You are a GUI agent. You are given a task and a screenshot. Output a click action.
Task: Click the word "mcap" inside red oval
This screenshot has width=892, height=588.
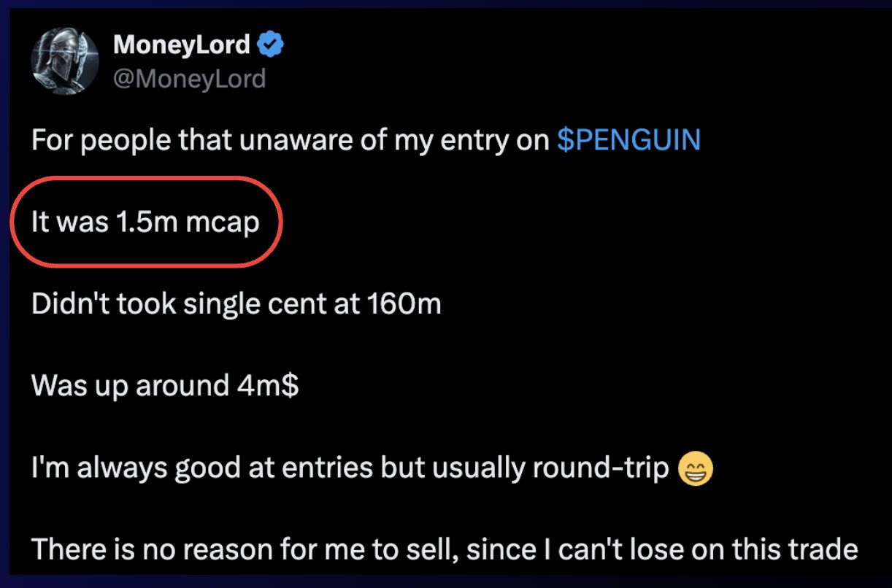222,222
